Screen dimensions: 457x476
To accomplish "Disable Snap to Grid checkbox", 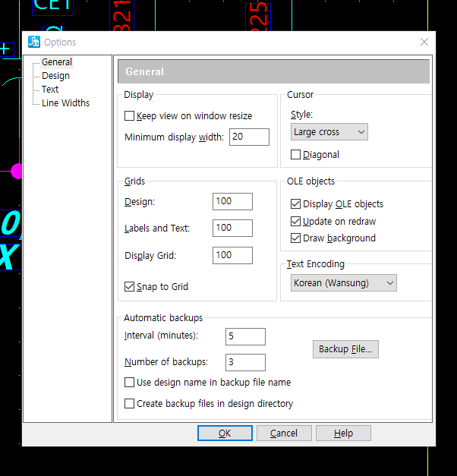I will point(130,287).
